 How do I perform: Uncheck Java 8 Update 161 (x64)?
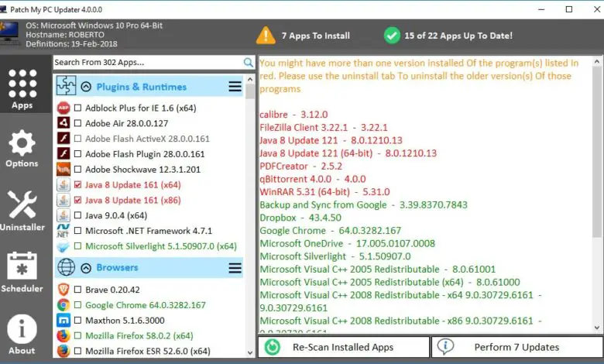pyautogui.click(x=77, y=185)
